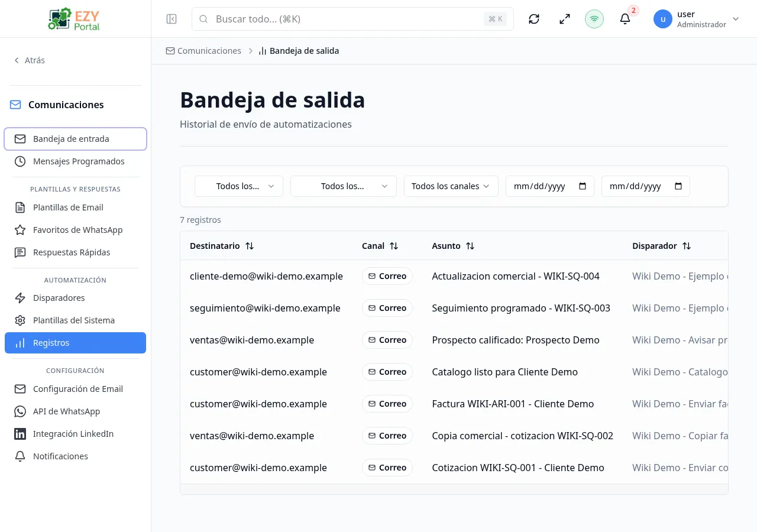Image resolution: width=757 pixels, height=532 pixels.
Task: Expand the user account menu chevron
Action: [736, 19]
